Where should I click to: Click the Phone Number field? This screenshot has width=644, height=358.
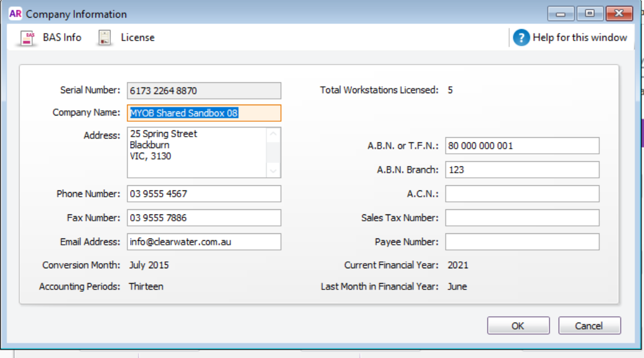click(x=204, y=194)
